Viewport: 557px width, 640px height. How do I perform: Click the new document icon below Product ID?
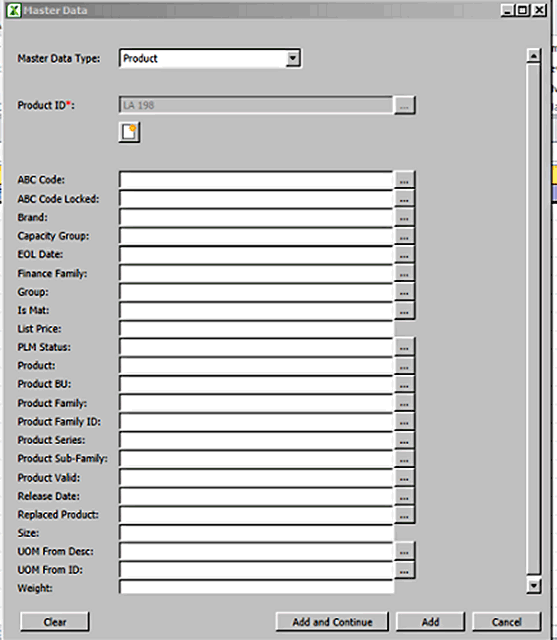click(x=129, y=132)
